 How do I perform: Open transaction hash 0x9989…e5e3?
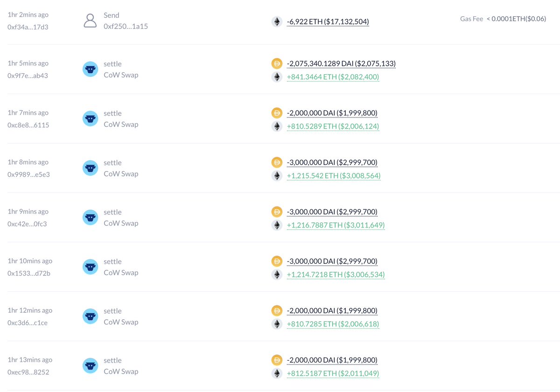28,174
